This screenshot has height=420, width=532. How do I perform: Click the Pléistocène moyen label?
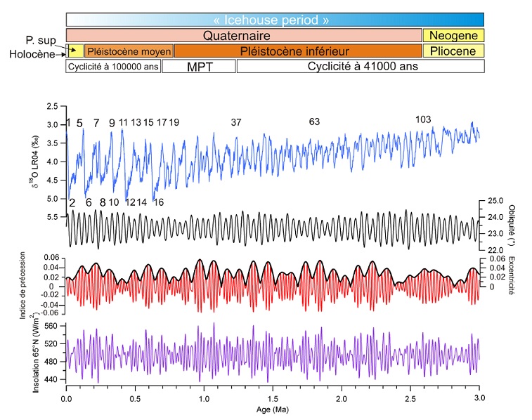(x=129, y=51)
